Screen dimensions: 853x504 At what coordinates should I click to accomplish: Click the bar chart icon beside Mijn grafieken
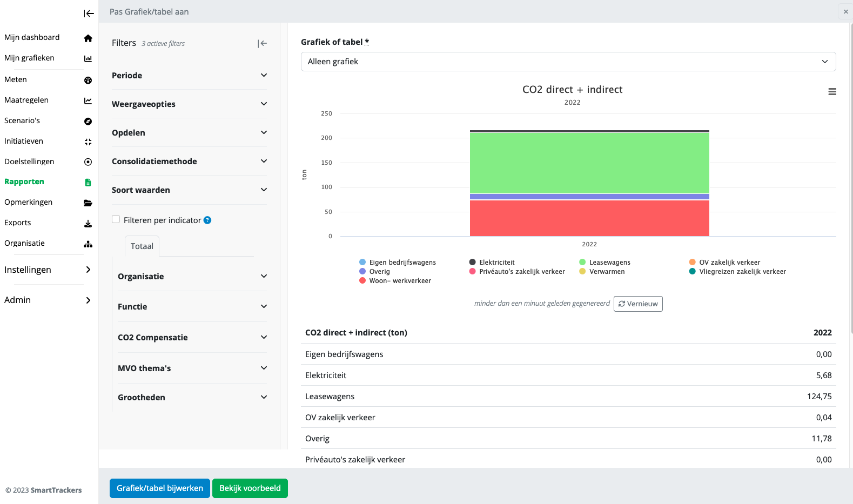[88, 58]
